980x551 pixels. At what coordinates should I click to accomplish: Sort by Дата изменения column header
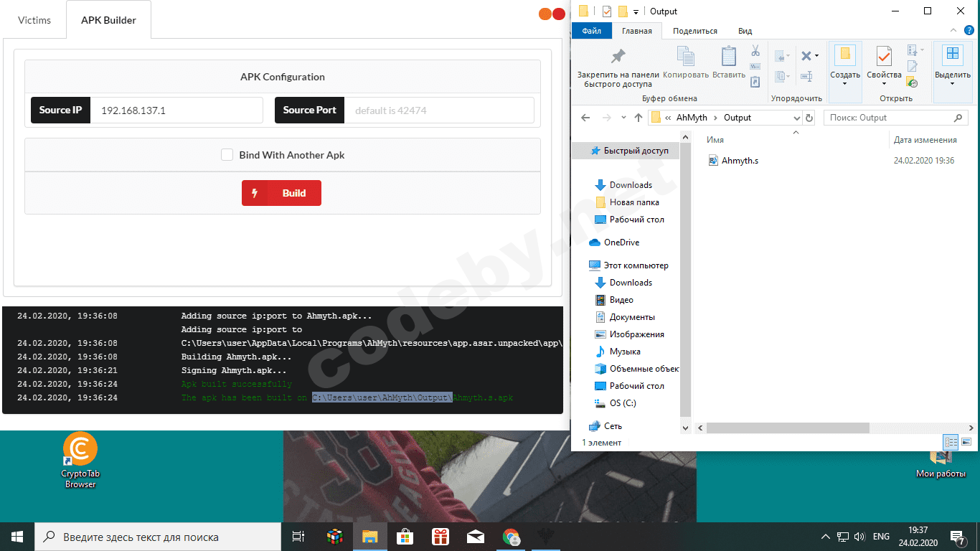tap(925, 140)
